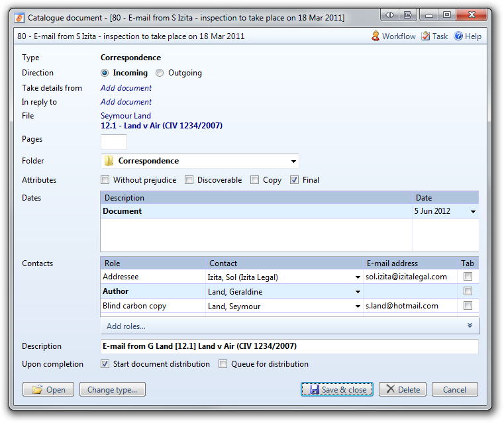Click the Contact column header
This screenshot has height=423, width=504.
coord(285,263)
